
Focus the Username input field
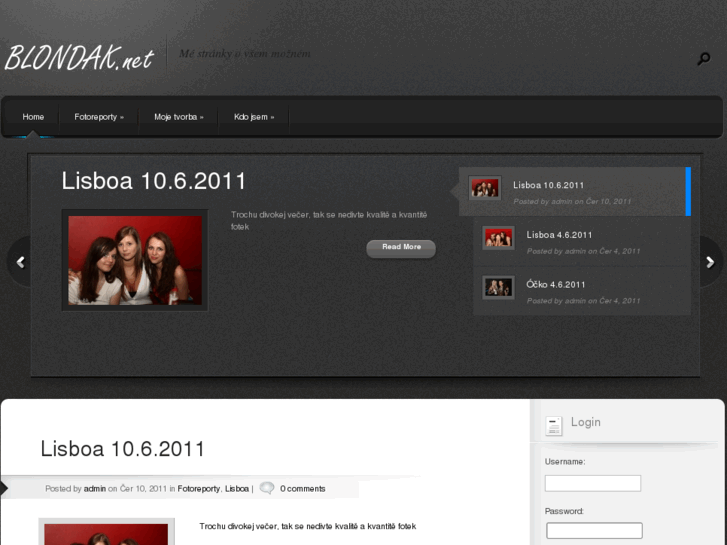pos(593,483)
